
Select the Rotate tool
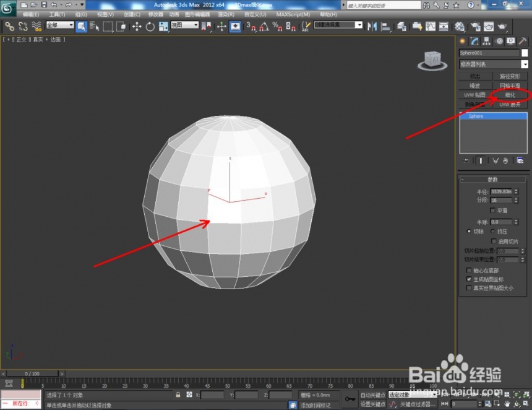point(150,26)
